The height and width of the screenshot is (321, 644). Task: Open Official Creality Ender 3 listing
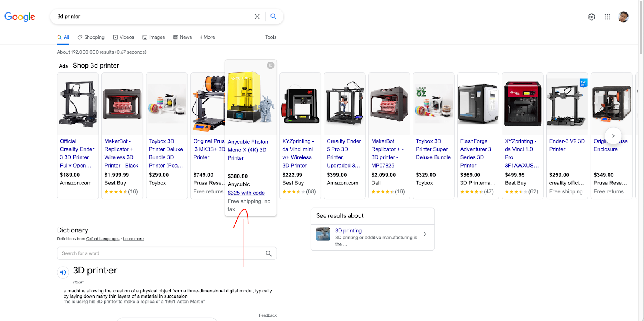click(77, 153)
